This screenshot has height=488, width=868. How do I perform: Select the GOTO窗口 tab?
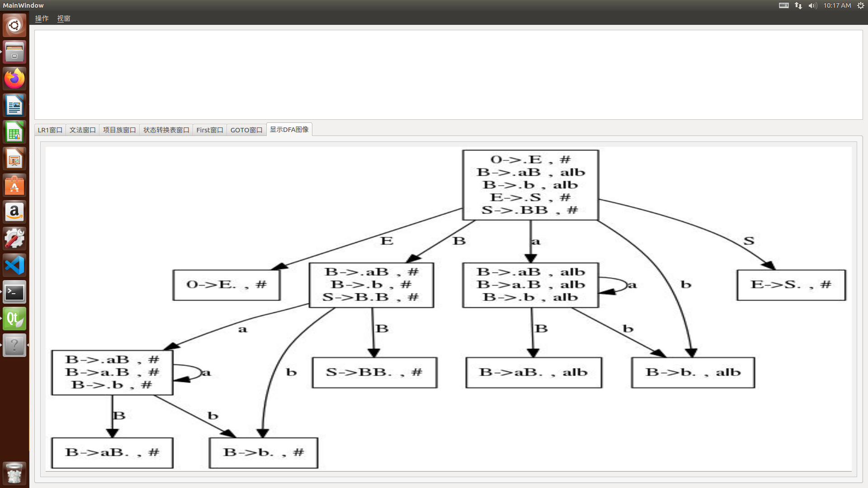point(246,130)
